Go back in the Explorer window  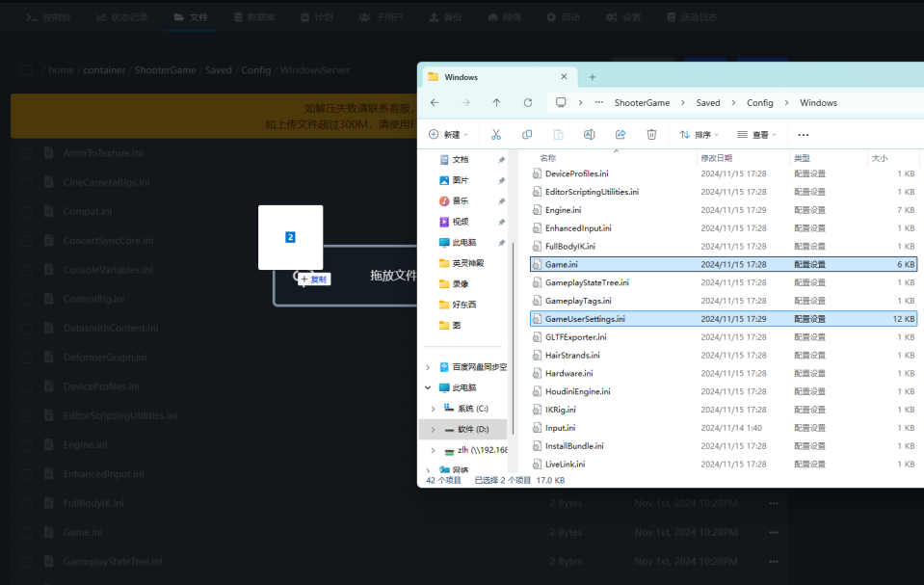(x=435, y=102)
